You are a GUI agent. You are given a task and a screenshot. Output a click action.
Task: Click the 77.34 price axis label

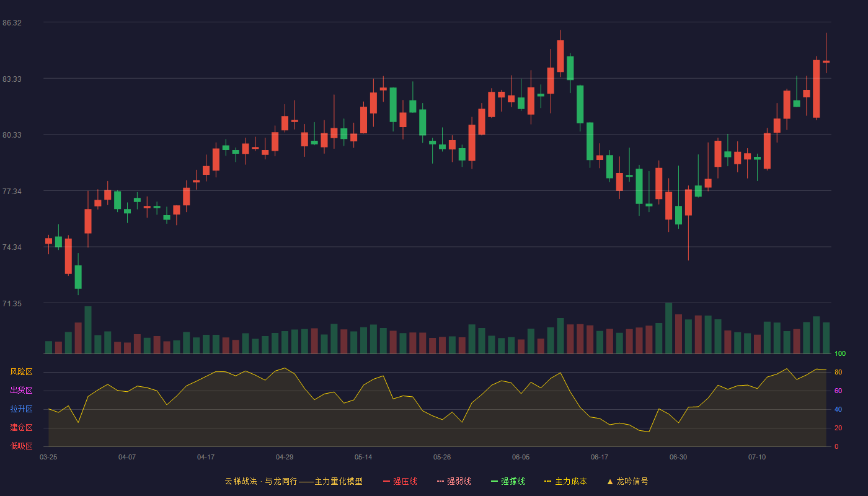12,192
